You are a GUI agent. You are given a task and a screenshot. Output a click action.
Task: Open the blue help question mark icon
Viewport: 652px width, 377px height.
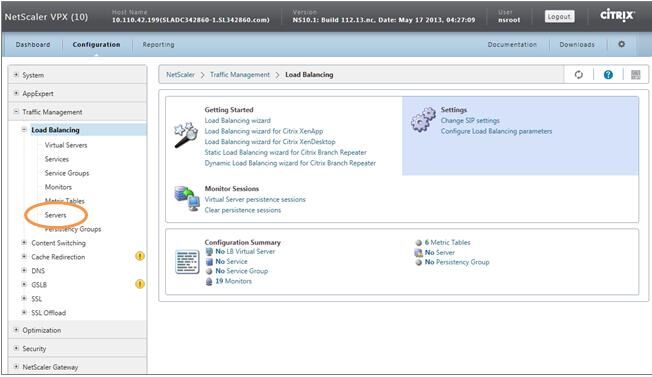[608, 75]
